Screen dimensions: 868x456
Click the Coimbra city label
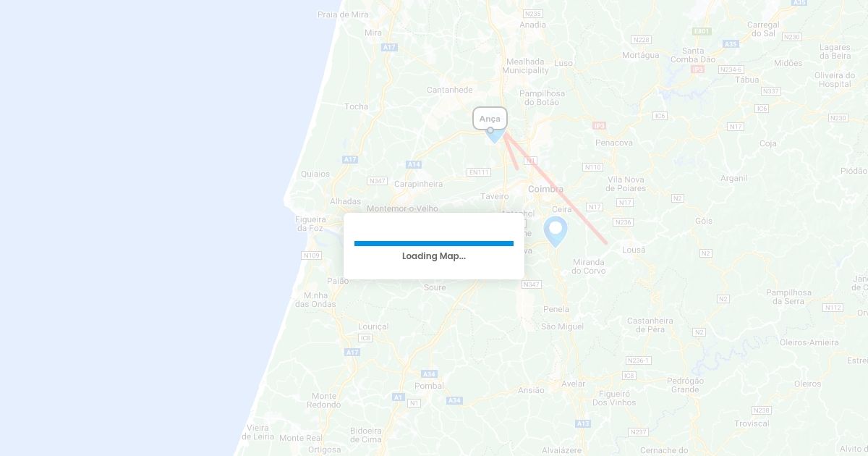546,189
